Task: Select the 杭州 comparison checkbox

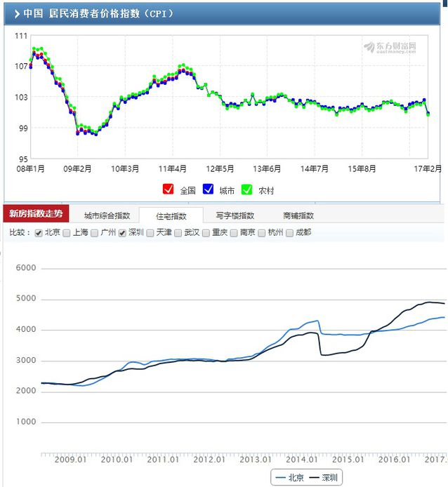Action: 261,233
